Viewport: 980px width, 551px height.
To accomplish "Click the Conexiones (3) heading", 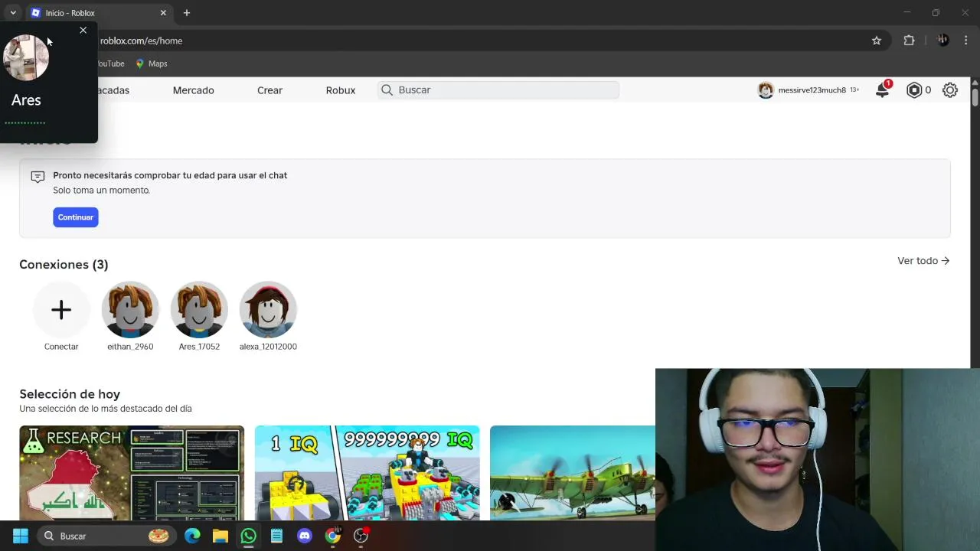I will pos(64,265).
